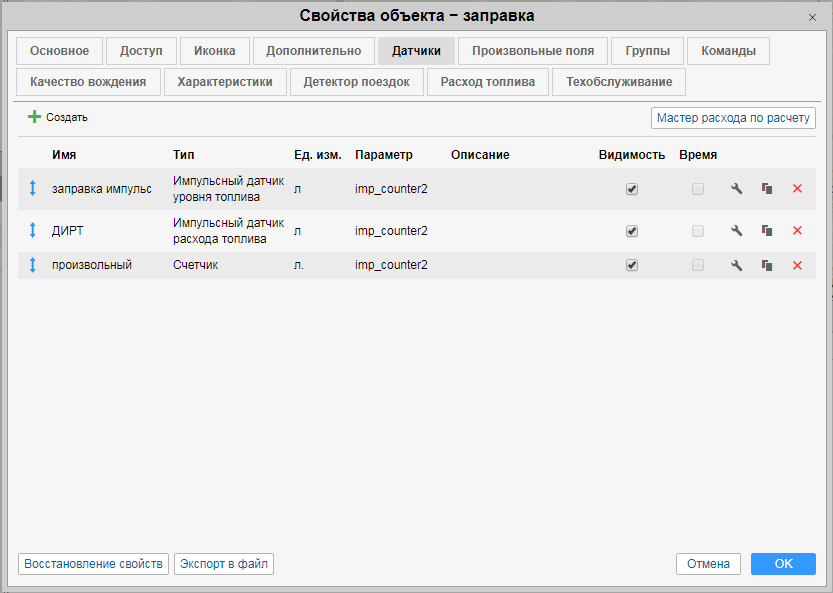Click reorder arrow for ДИРТ sensor
Screen dimensions: 833x593
tap(32, 231)
